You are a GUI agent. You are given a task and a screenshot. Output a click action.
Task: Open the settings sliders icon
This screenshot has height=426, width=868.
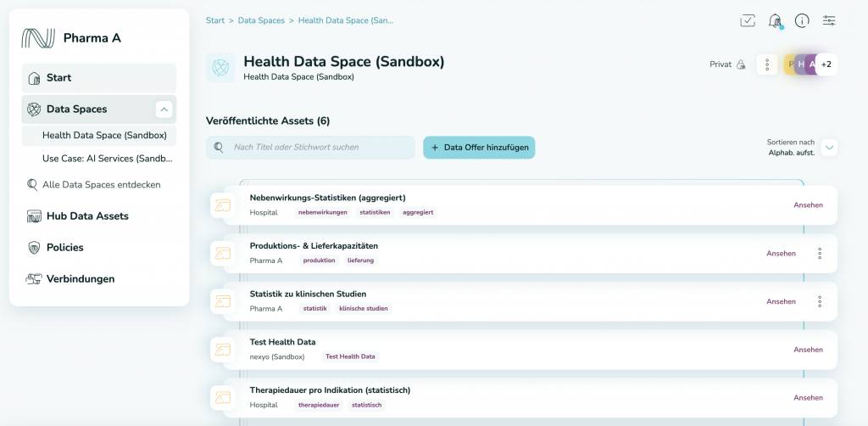point(829,21)
